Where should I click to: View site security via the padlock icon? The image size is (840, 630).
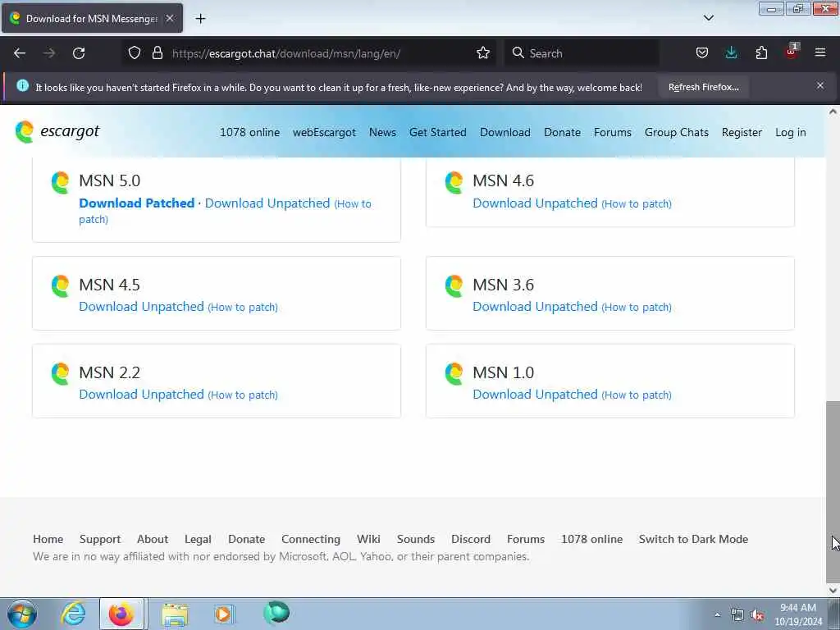[x=157, y=52]
